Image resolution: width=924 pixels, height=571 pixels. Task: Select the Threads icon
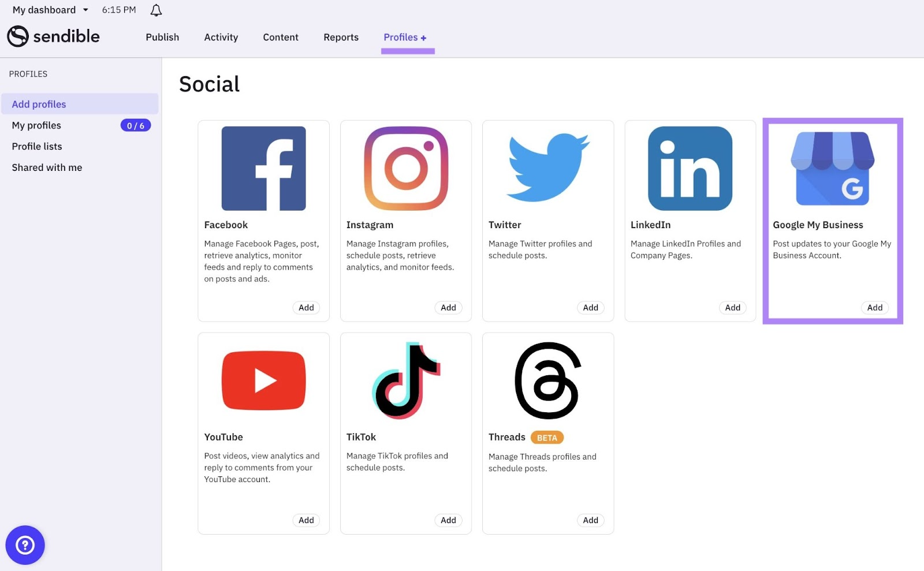coord(547,380)
